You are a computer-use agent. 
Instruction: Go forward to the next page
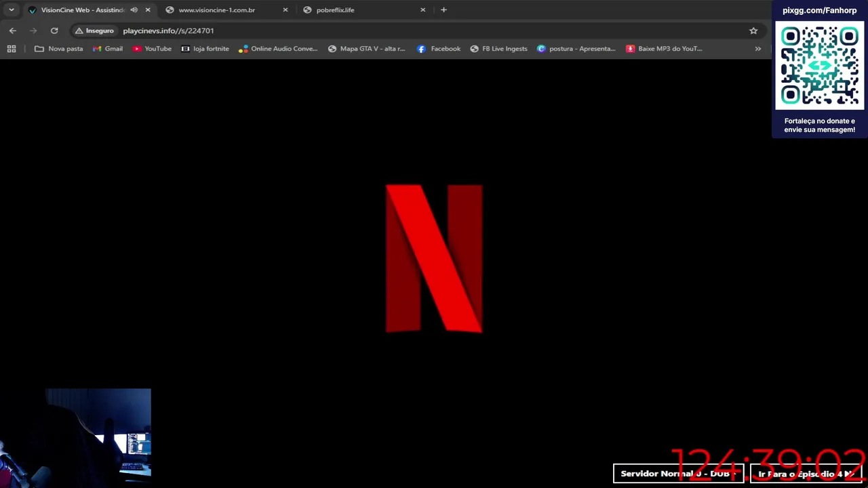(33, 30)
